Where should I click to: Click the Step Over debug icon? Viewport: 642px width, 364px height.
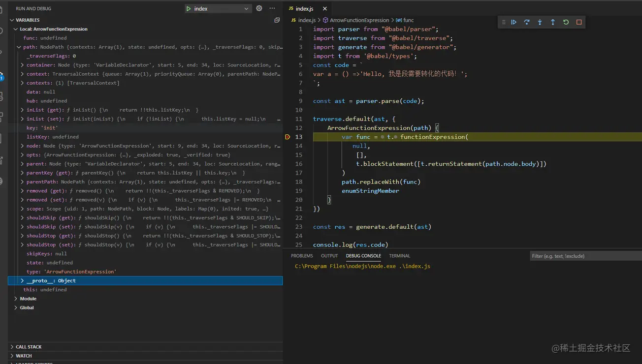click(x=526, y=22)
